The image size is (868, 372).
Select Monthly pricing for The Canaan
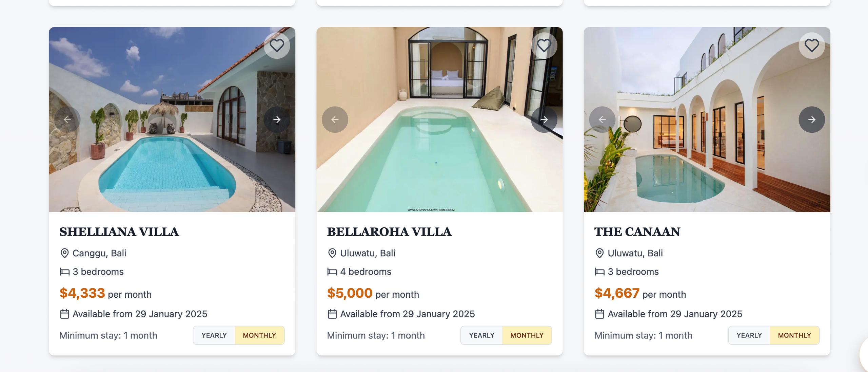794,335
